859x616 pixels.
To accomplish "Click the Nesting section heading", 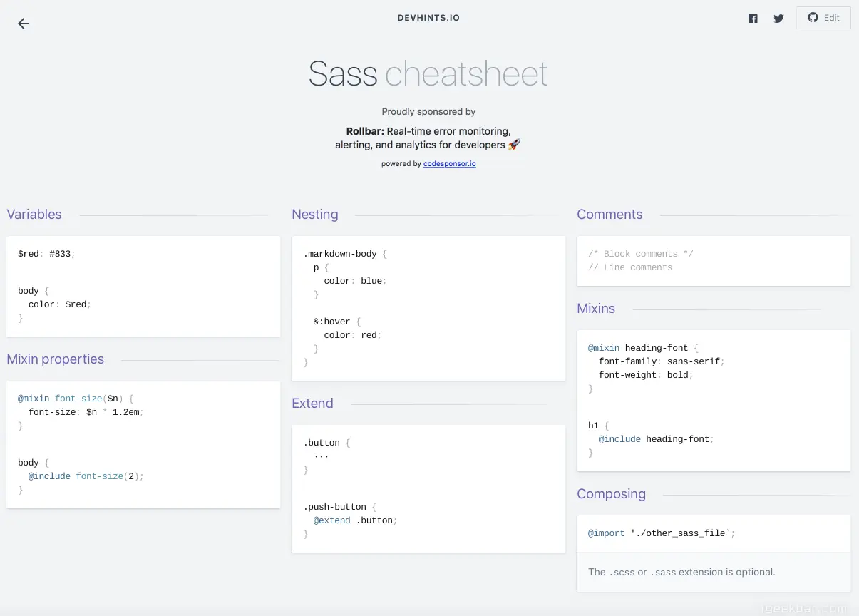I will (315, 215).
